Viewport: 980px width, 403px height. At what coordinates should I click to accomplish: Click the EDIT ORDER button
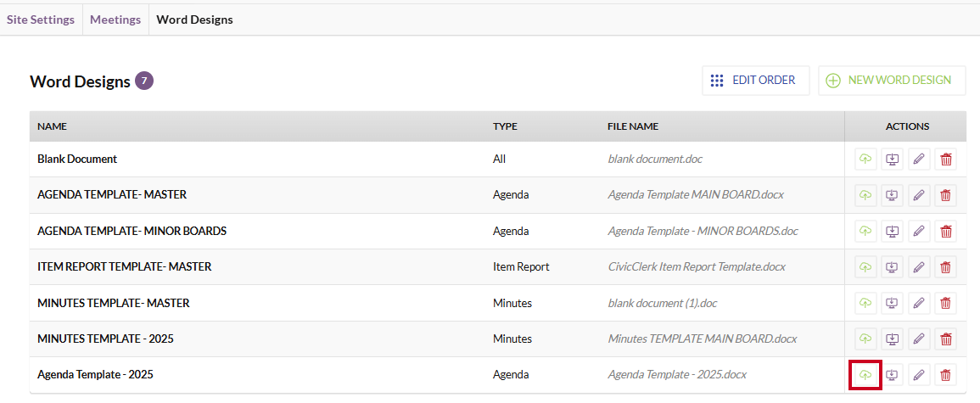click(756, 81)
